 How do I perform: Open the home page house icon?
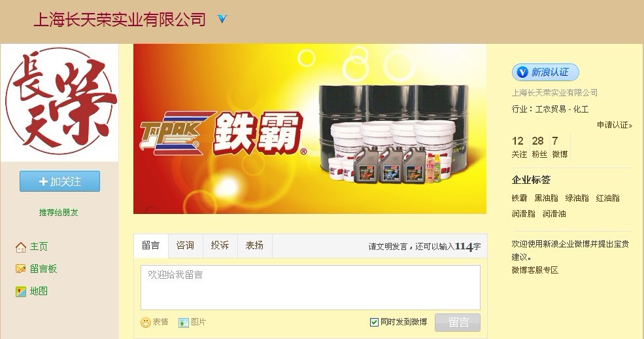(x=20, y=247)
